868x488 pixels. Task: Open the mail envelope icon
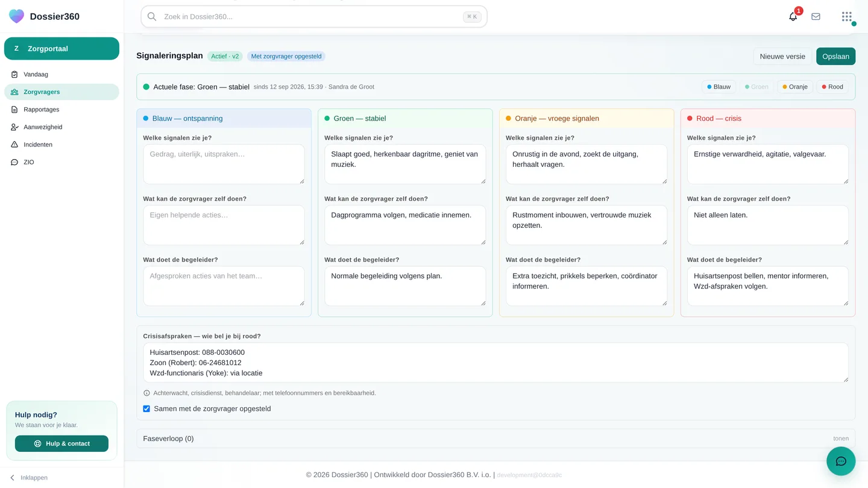tap(816, 17)
